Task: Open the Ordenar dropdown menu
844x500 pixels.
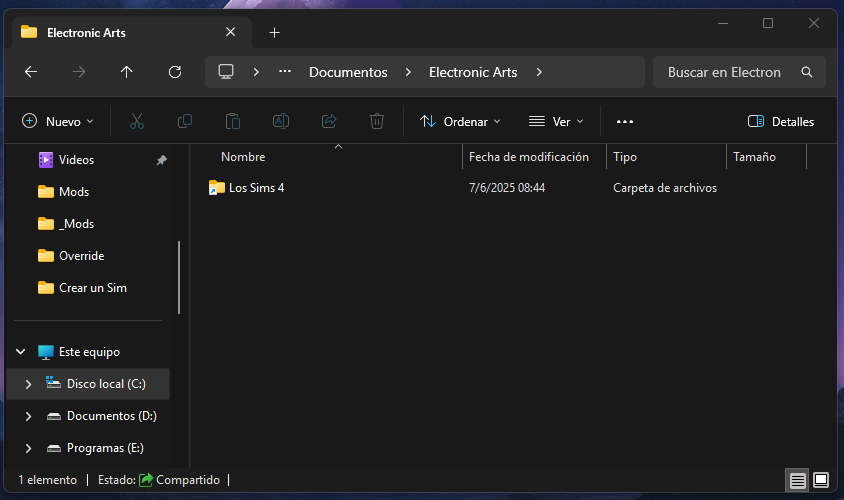Action: (x=459, y=121)
